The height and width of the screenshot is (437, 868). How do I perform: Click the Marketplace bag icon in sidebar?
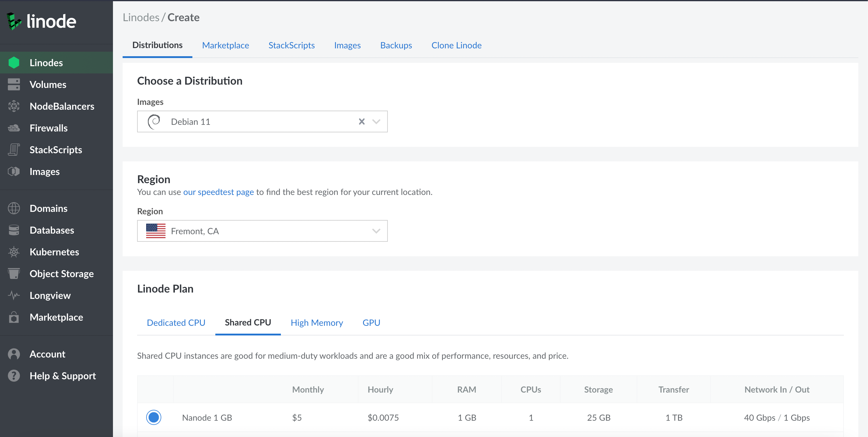tap(14, 317)
